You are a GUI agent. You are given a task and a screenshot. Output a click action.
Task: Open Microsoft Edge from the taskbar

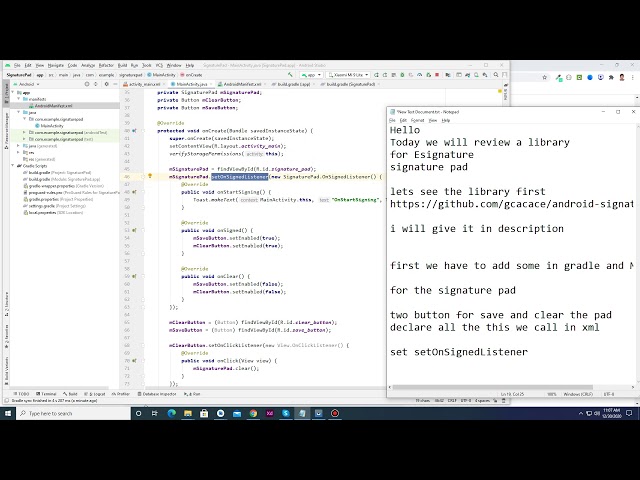(x=171, y=413)
